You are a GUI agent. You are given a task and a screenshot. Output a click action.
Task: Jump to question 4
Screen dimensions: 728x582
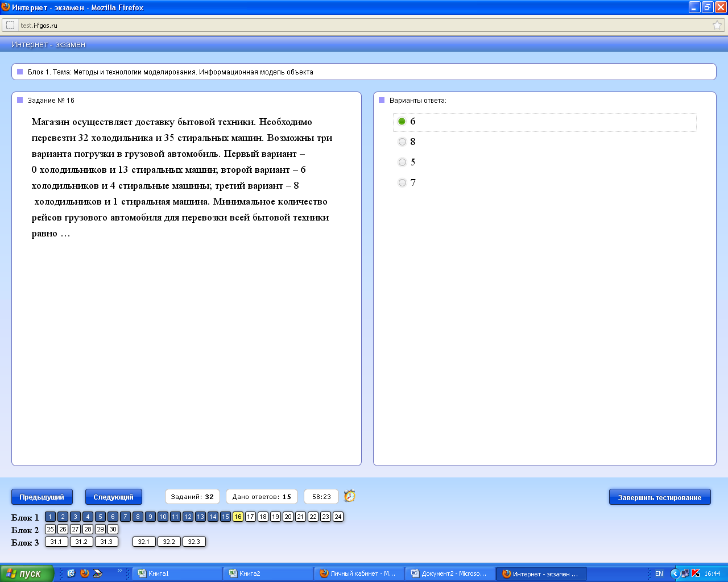tap(88, 517)
